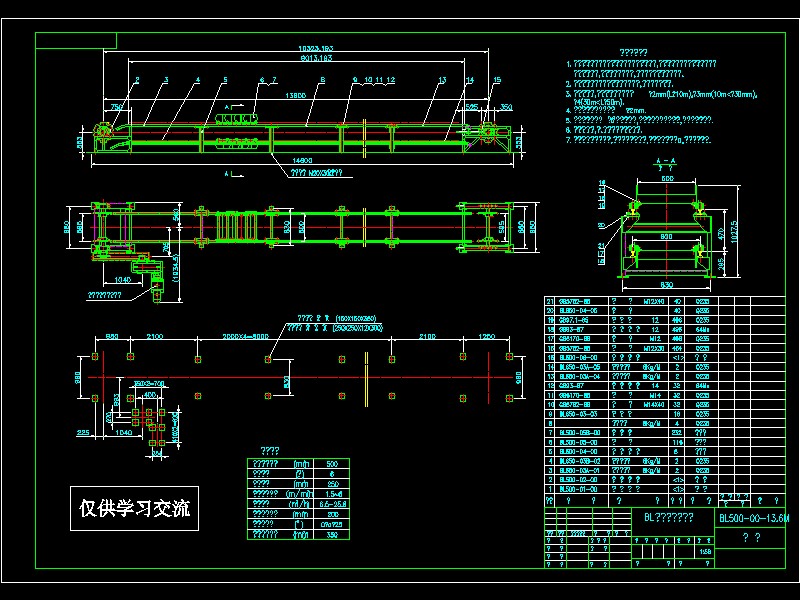The height and width of the screenshot is (600, 800).
Task: Select the 14800 overall length dimension
Action: (303, 161)
